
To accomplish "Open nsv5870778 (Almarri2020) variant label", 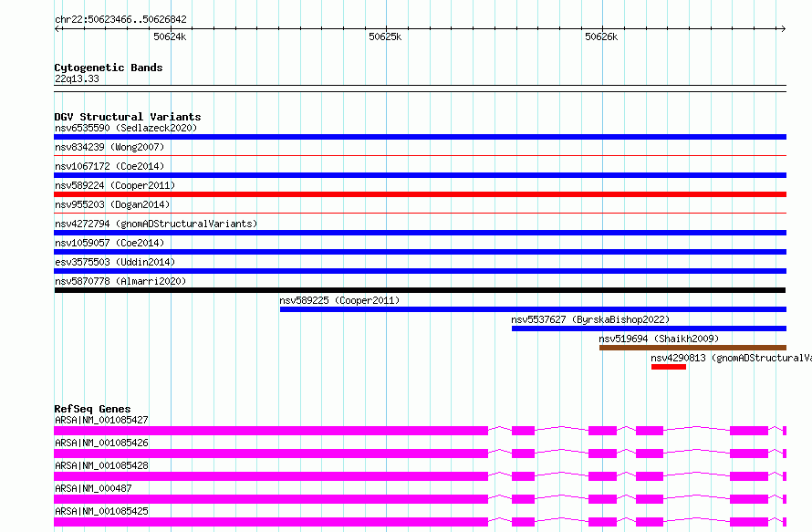I will point(120,281).
